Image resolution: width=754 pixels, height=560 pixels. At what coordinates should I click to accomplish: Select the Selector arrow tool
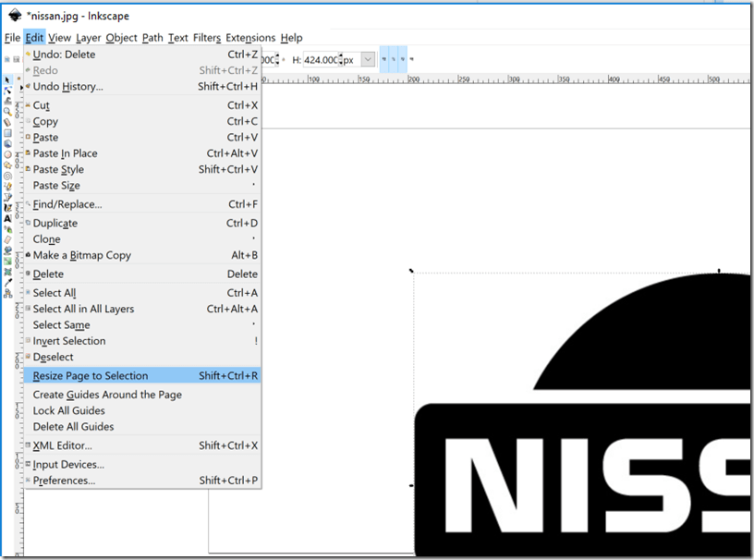tap(8, 80)
